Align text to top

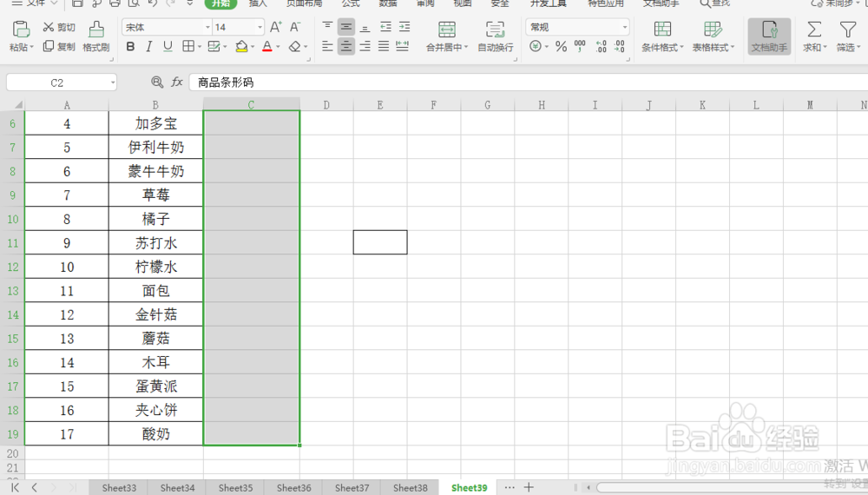pos(328,27)
